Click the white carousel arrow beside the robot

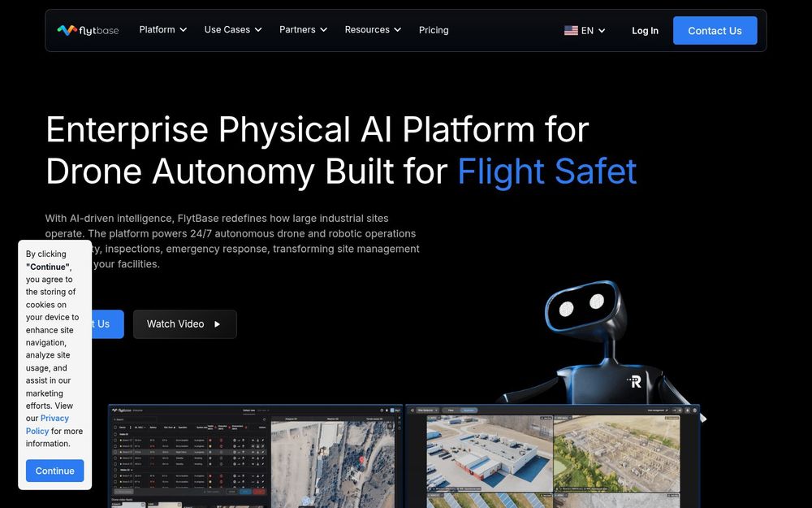coord(703,418)
